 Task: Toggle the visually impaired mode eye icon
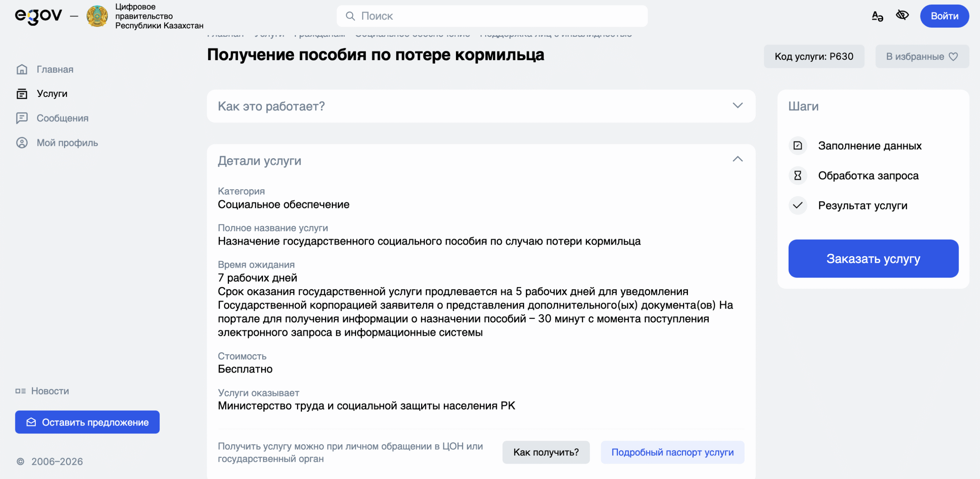click(902, 15)
